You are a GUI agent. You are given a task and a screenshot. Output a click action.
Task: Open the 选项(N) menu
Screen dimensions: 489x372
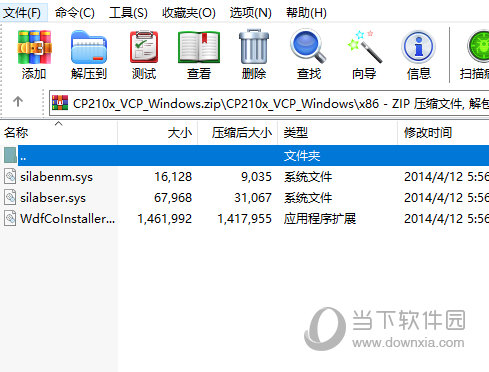coord(251,13)
